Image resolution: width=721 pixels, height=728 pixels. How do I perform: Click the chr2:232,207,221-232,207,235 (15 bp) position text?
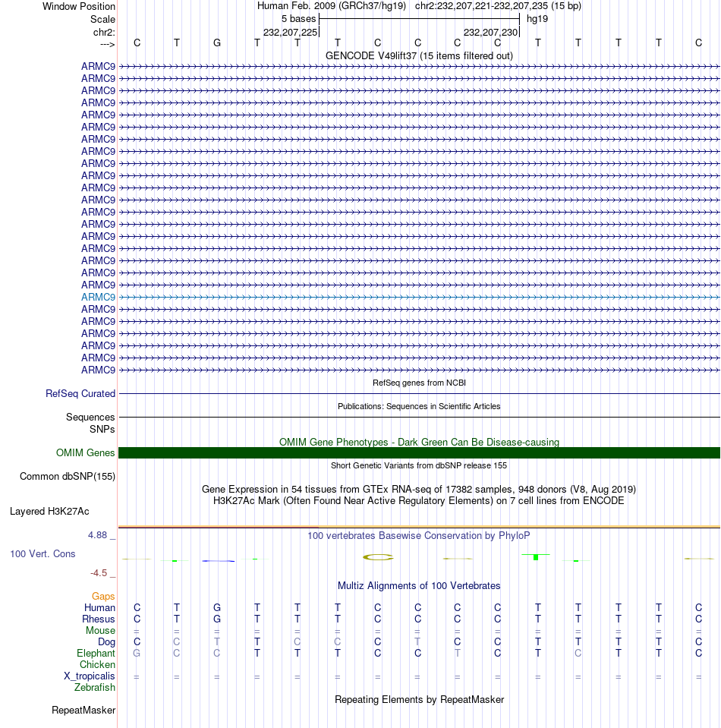(498, 6)
